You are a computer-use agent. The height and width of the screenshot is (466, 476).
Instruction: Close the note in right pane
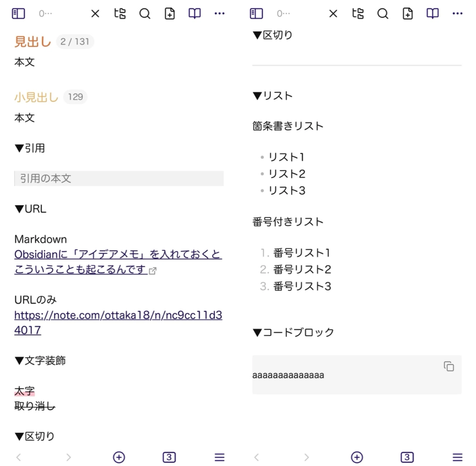333,13
